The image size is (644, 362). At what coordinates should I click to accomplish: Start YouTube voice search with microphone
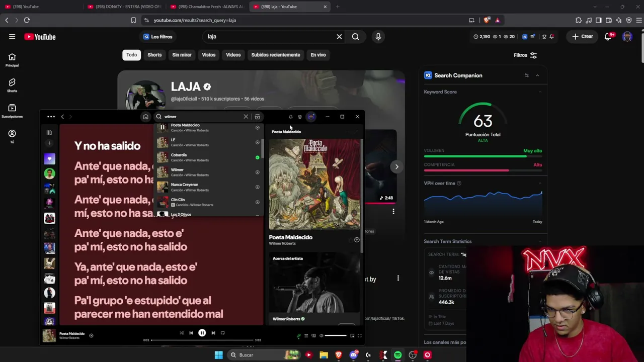point(378,36)
